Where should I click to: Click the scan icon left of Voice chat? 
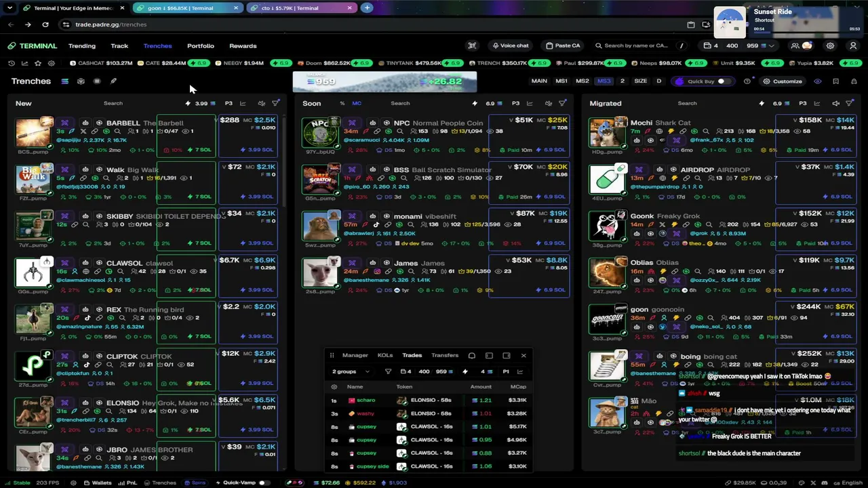click(472, 46)
